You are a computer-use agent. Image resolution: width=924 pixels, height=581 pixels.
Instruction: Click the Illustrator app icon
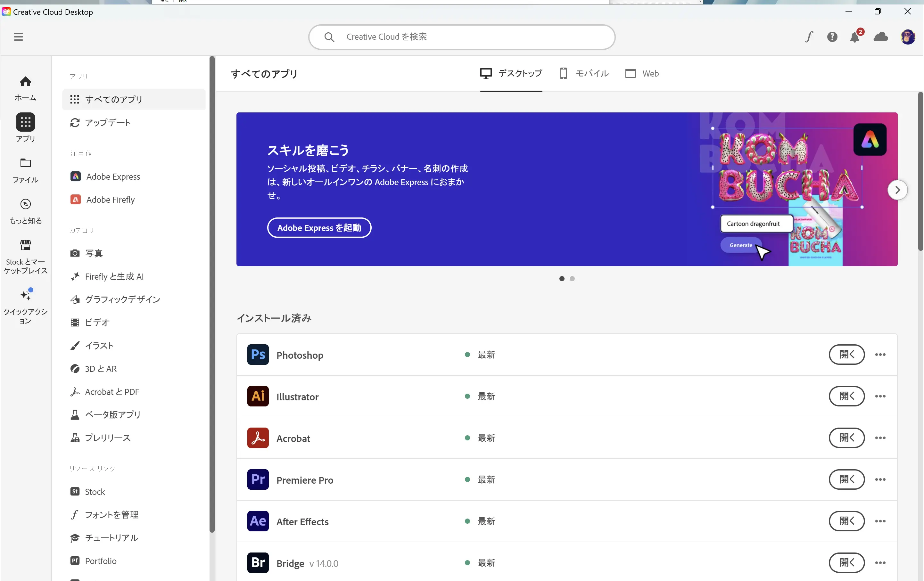click(x=258, y=396)
